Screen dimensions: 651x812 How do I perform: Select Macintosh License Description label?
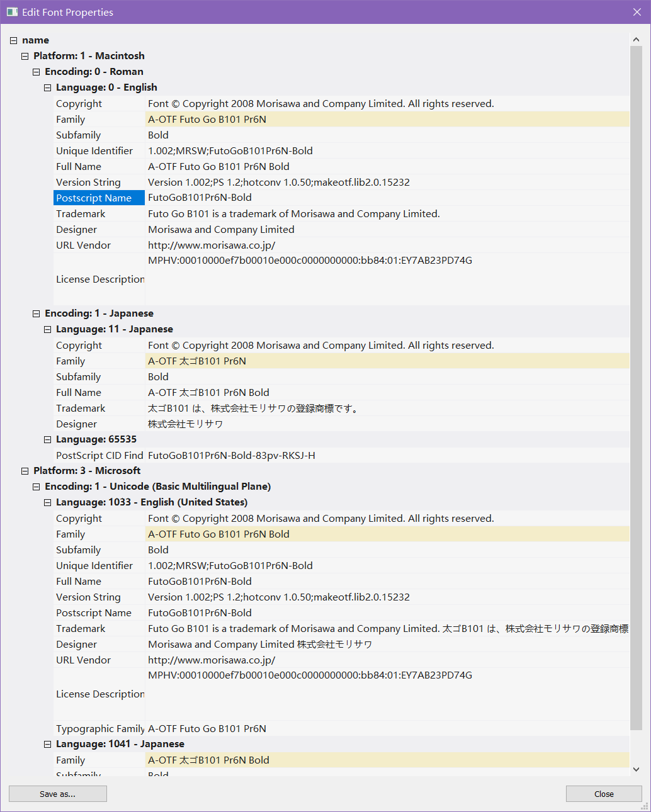99,279
